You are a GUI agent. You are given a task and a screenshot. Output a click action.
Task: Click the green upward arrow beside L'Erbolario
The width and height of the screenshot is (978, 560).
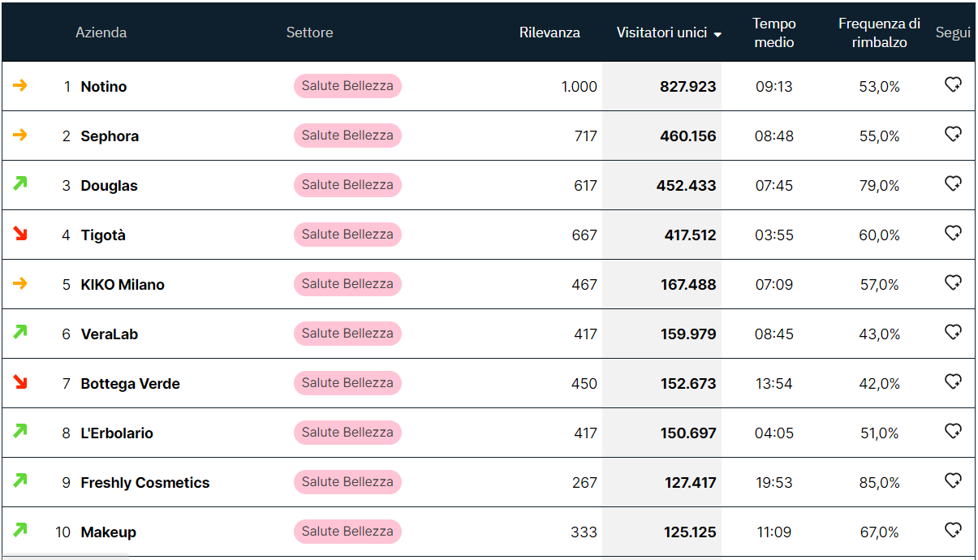coord(20,431)
